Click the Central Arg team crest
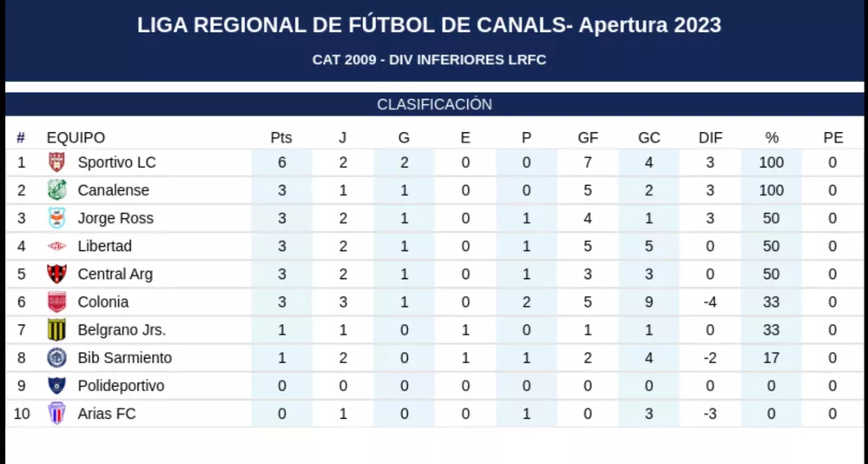The image size is (868, 464). point(56,274)
